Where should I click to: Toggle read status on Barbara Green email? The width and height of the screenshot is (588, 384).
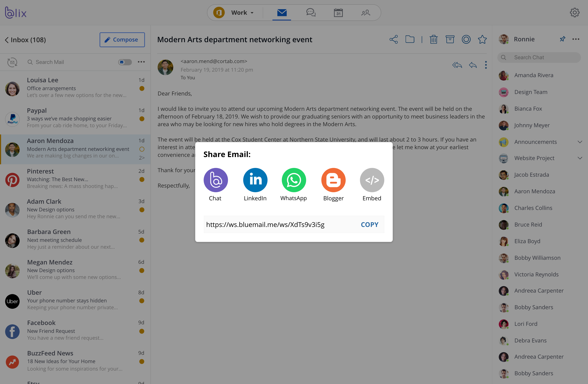click(x=142, y=240)
